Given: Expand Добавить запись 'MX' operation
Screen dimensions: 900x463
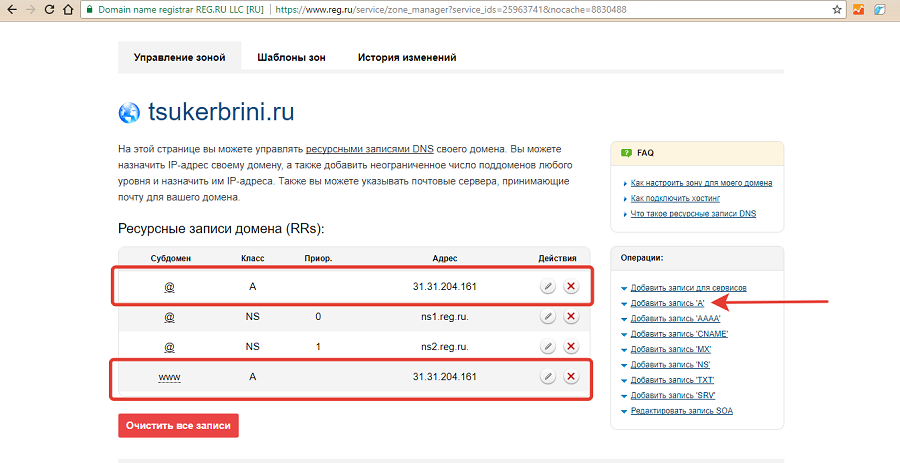Looking at the screenshot, I should click(x=670, y=350).
